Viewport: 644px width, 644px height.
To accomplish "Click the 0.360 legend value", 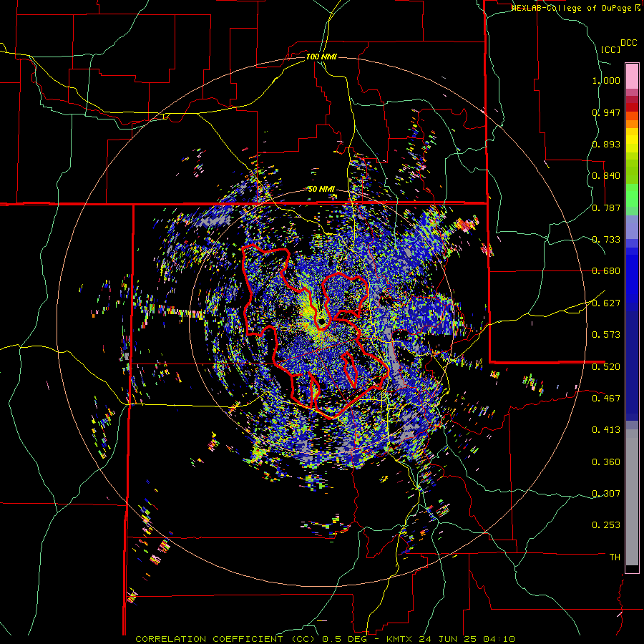I will click(606, 462).
